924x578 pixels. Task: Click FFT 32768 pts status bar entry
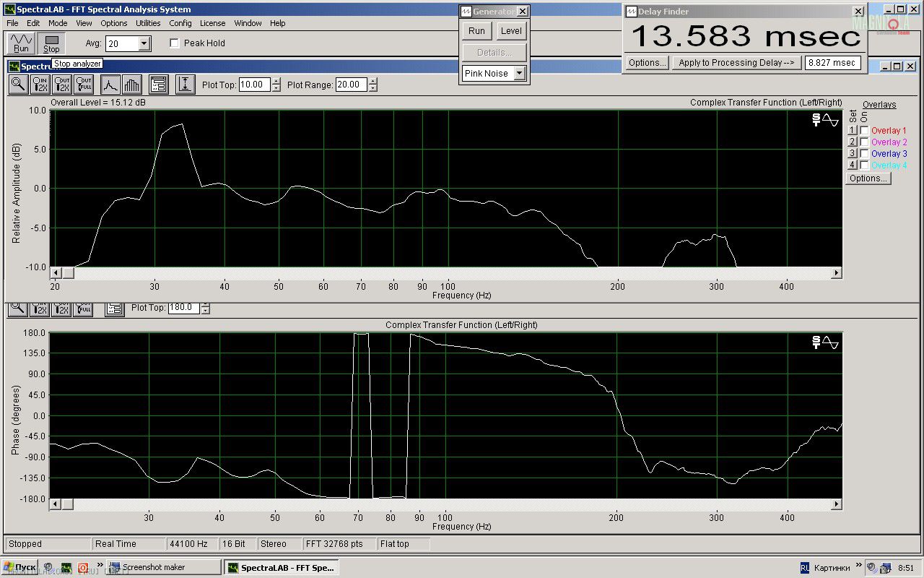339,544
